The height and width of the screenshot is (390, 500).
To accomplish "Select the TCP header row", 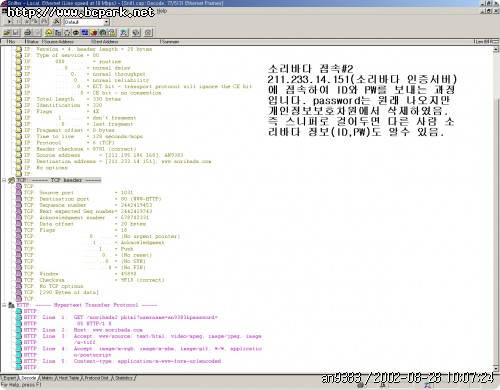I will click(59, 180).
